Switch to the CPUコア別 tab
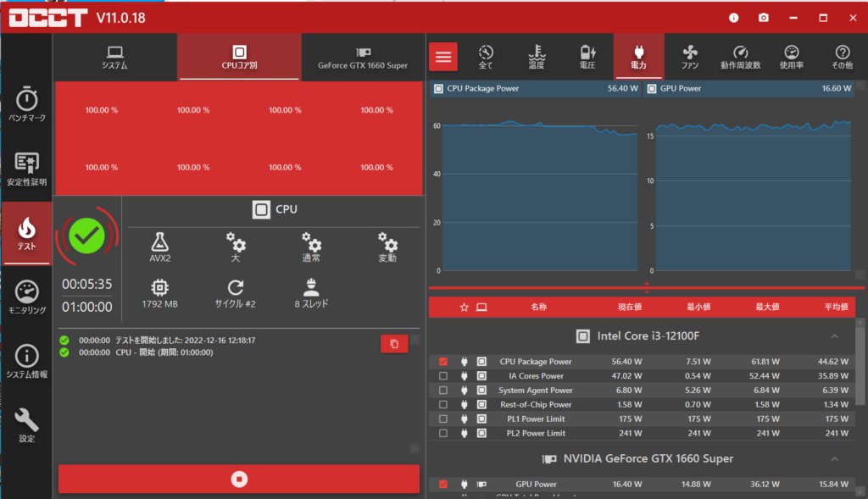The image size is (868, 499). 239,57
